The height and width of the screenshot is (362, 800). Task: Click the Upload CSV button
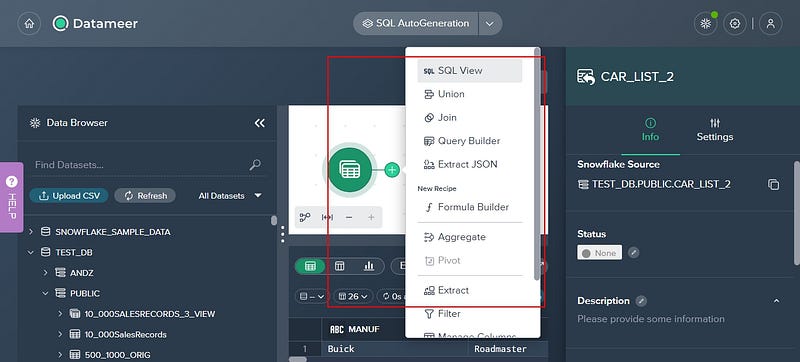pyautogui.click(x=69, y=196)
